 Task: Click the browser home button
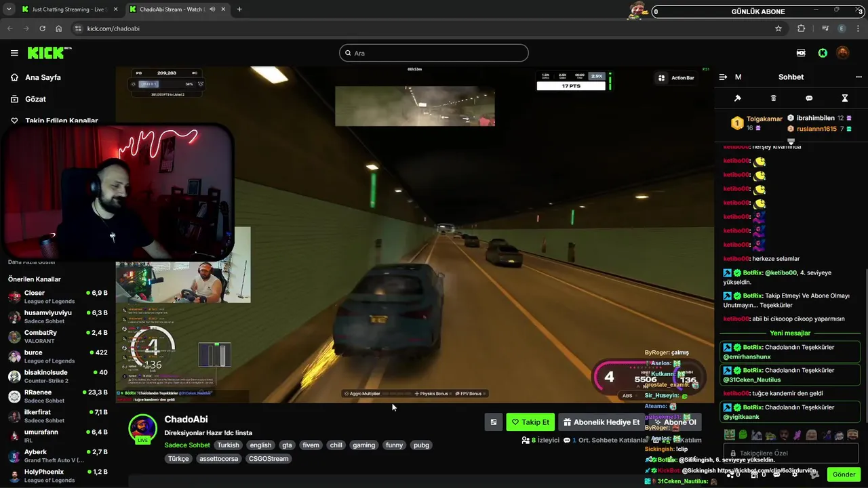[x=59, y=28]
